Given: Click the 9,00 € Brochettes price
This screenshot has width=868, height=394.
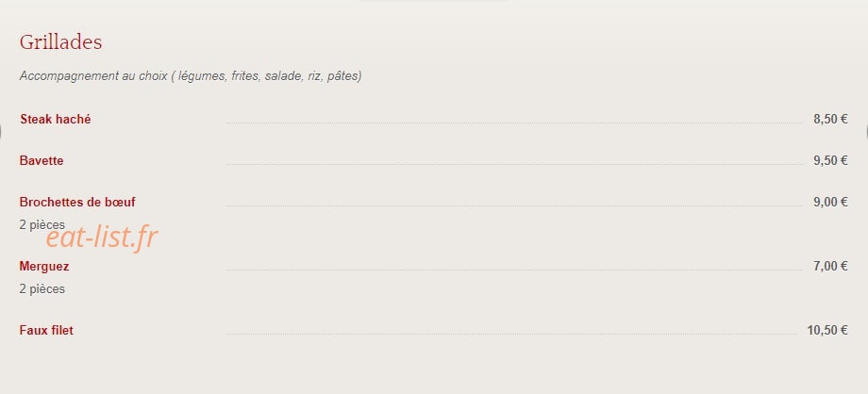Looking at the screenshot, I should [x=830, y=202].
